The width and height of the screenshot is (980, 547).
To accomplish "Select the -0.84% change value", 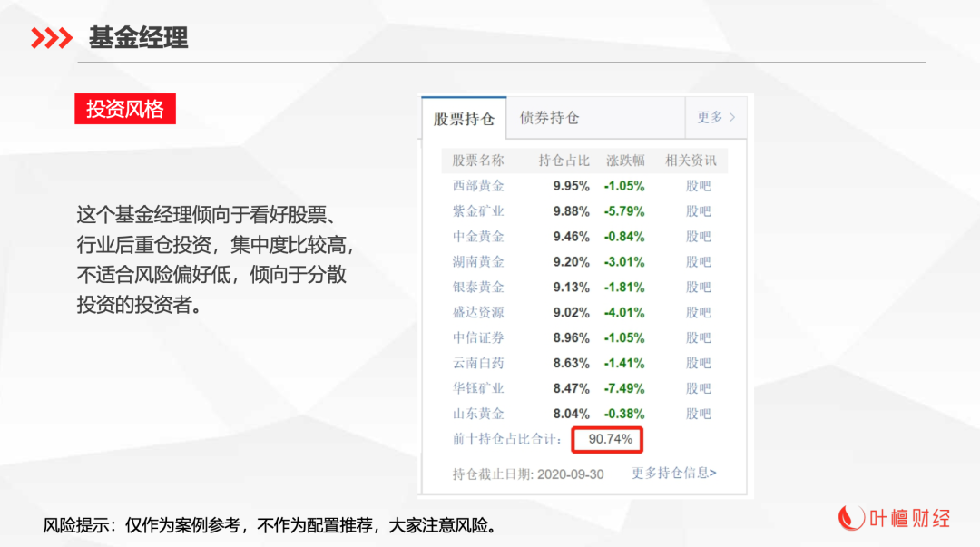I will [x=623, y=237].
